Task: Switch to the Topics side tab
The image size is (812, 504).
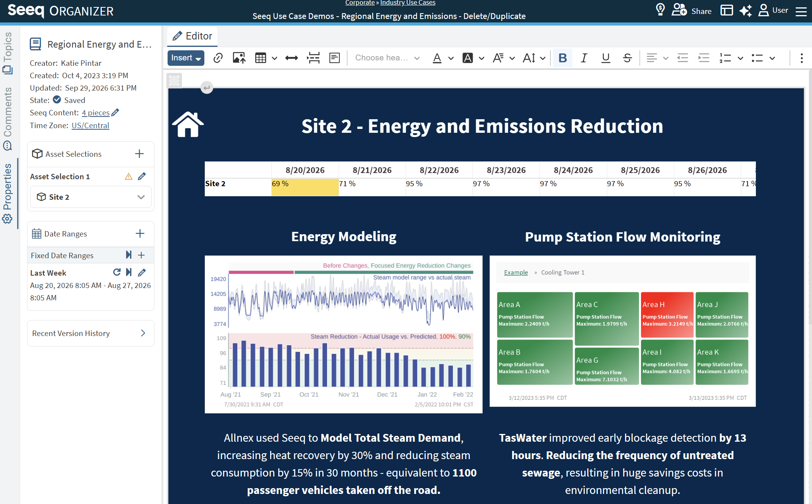Action: tap(8, 53)
